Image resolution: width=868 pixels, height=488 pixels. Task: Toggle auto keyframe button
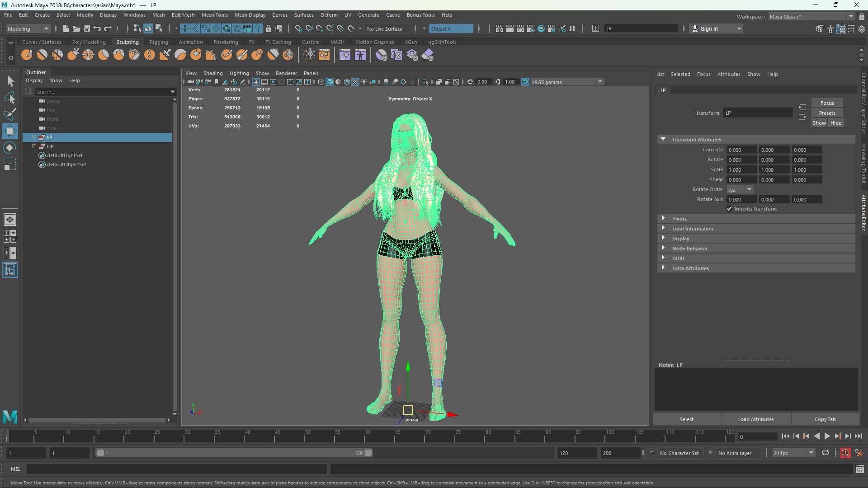click(x=845, y=453)
